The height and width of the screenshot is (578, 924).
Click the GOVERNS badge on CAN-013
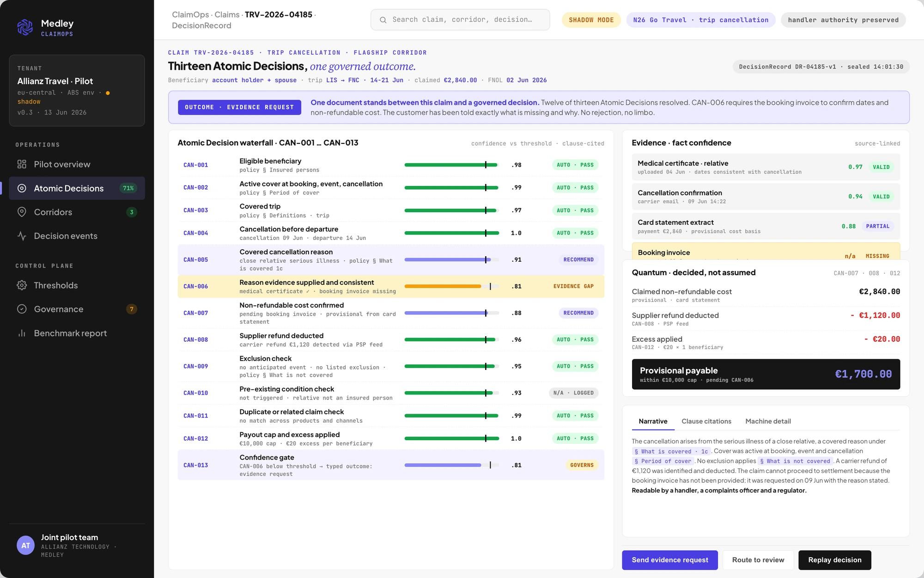pyautogui.click(x=582, y=465)
